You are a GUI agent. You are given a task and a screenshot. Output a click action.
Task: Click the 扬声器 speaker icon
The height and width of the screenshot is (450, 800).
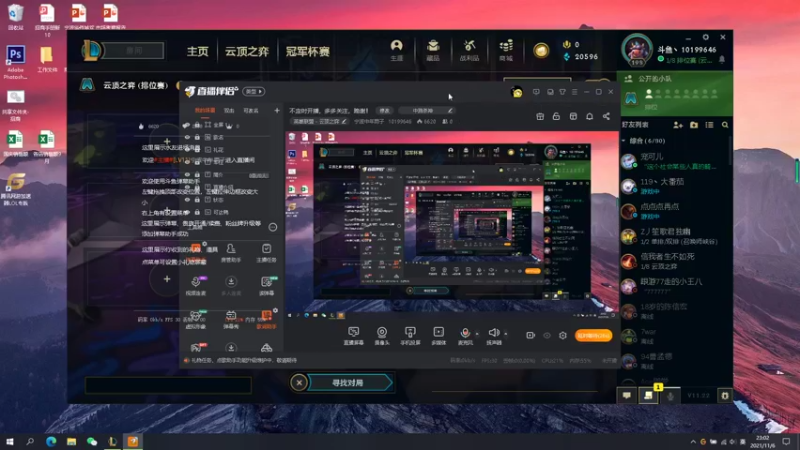(493, 335)
